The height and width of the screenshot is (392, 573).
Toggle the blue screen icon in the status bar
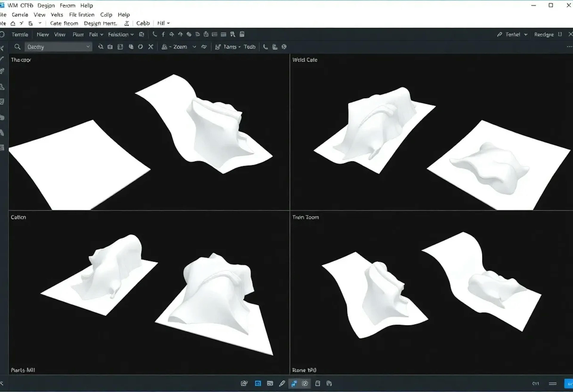[258, 383]
